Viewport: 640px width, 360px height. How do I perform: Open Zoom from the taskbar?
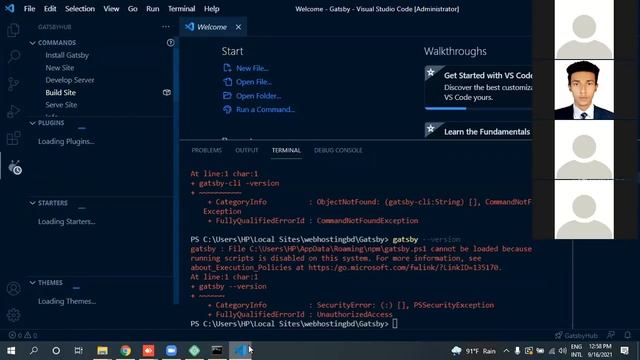pyautogui.click(x=171, y=350)
